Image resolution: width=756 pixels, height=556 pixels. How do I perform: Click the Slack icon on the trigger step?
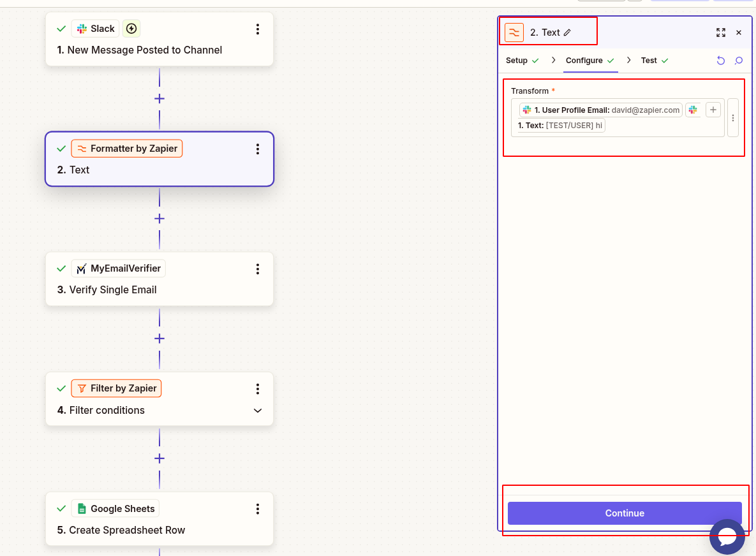click(82, 28)
